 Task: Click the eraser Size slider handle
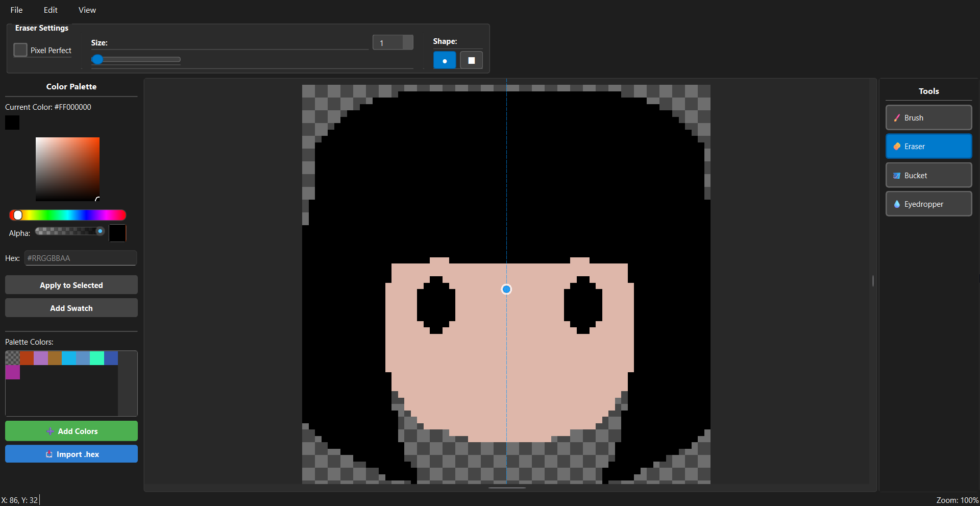(97, 59)
